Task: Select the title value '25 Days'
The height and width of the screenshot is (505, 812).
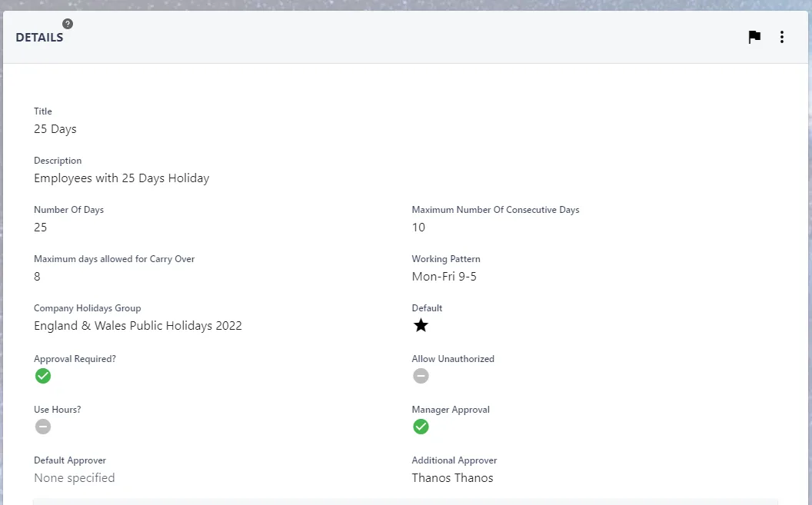Action: [55, 129]
